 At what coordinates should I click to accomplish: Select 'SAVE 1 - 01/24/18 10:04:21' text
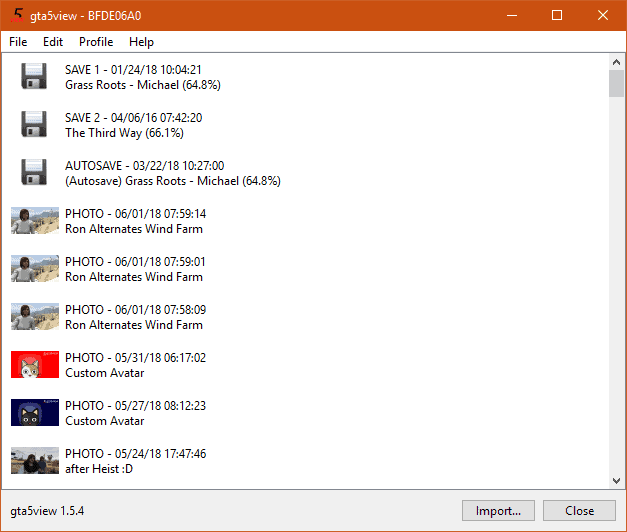coord(133,70)
